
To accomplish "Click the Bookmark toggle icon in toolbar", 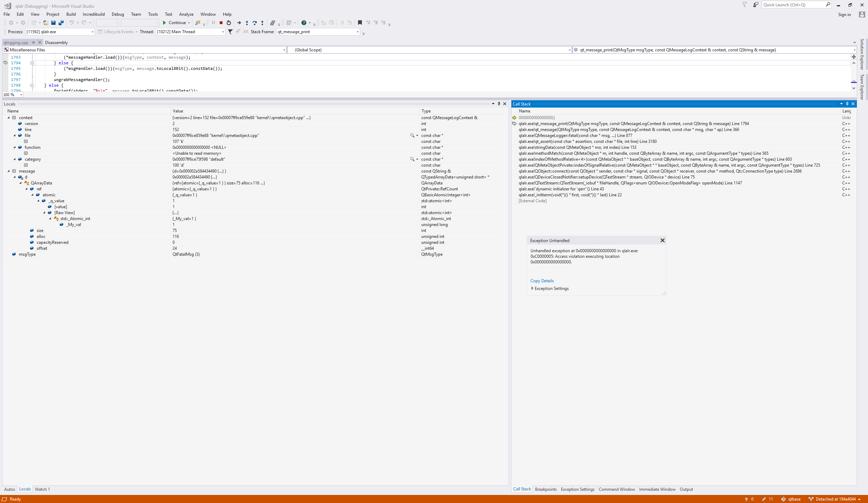I will click(x=360, y=23).
